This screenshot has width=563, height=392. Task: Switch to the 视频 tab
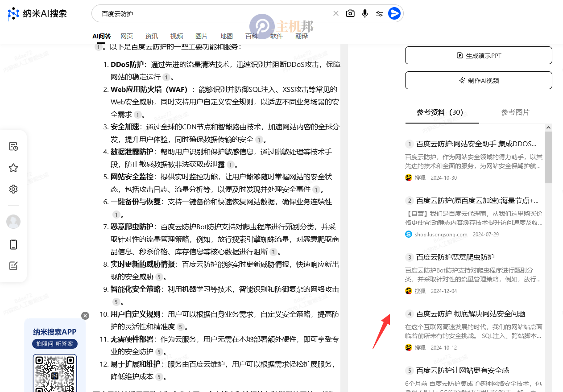point(177,36)
